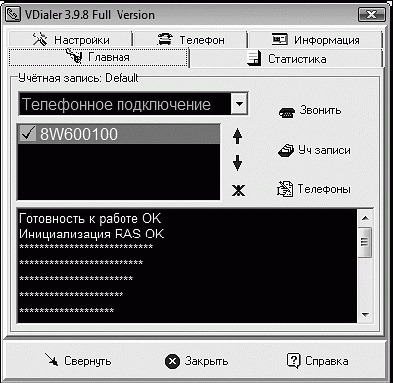Image resolution: width=393 pixels, height=383 pixels.
Task: Open the Статистика tab
Action: (x=286, y=59)
